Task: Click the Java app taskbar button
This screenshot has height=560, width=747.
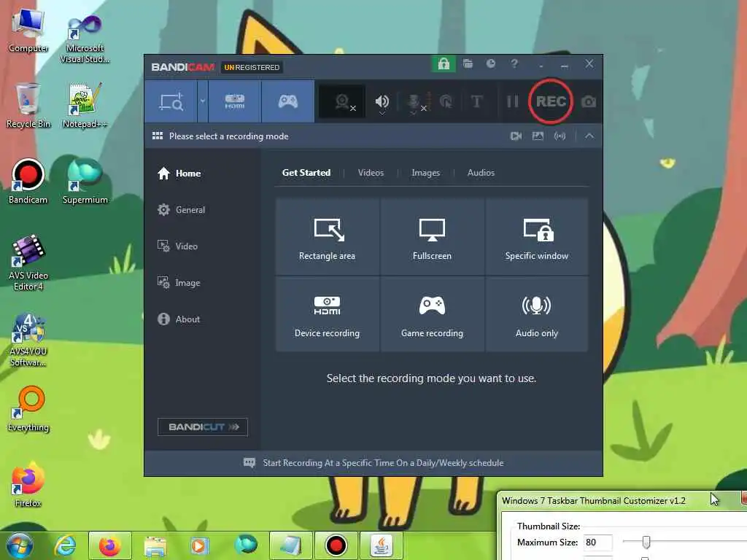Action: pyautogui.click(x=382, y=545)
